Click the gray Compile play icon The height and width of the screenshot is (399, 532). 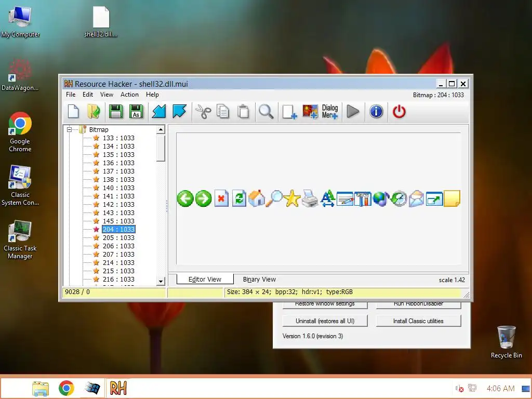tap(353, 112)
